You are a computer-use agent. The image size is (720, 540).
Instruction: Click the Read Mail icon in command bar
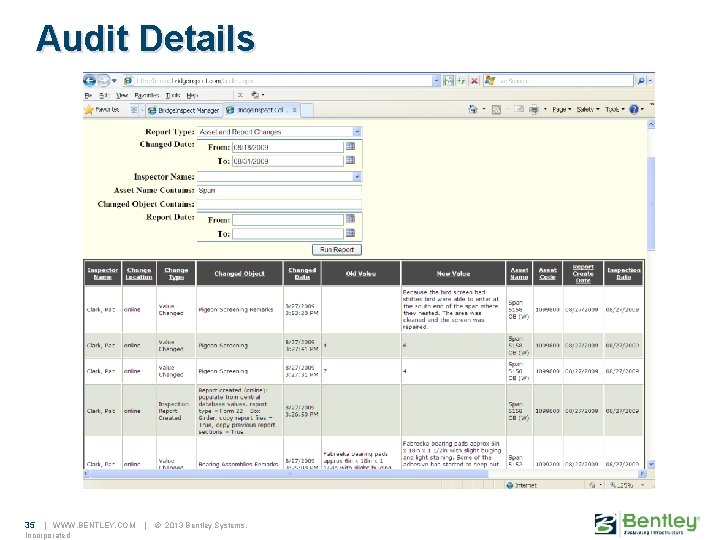coord(519,109)
